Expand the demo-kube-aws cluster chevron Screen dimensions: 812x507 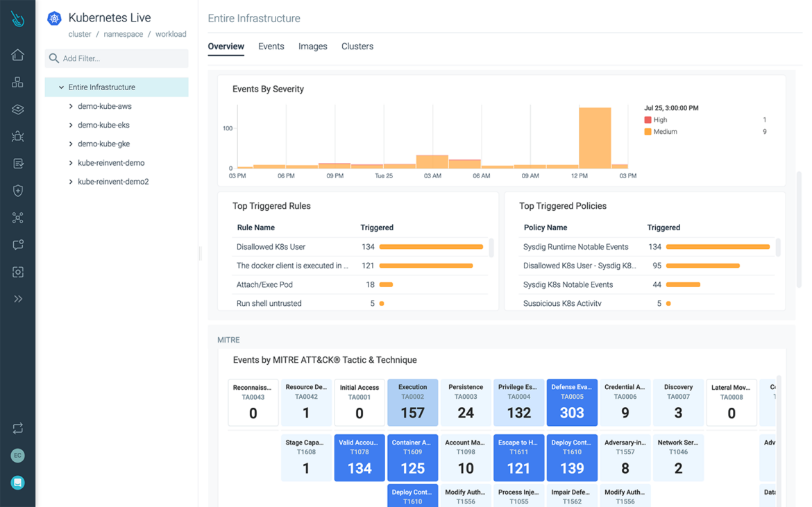point(71,106)
